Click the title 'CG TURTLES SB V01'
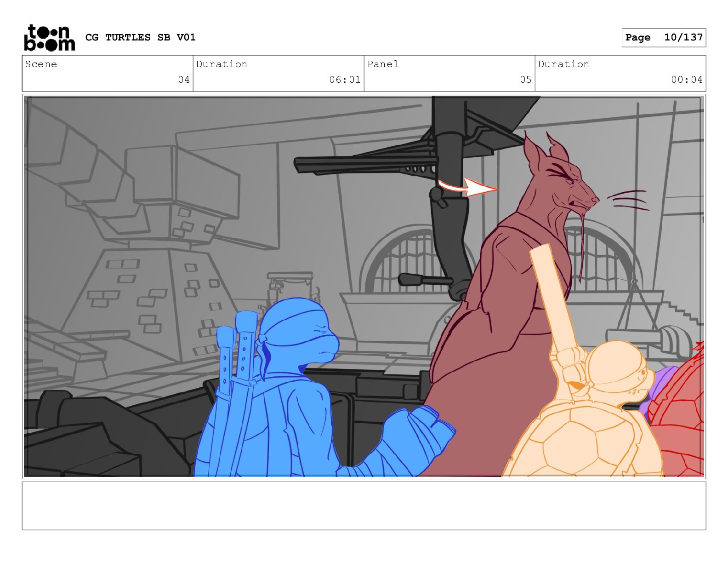Image resolution: width=728 pixels, height=563 pixels. pos(141,37)
